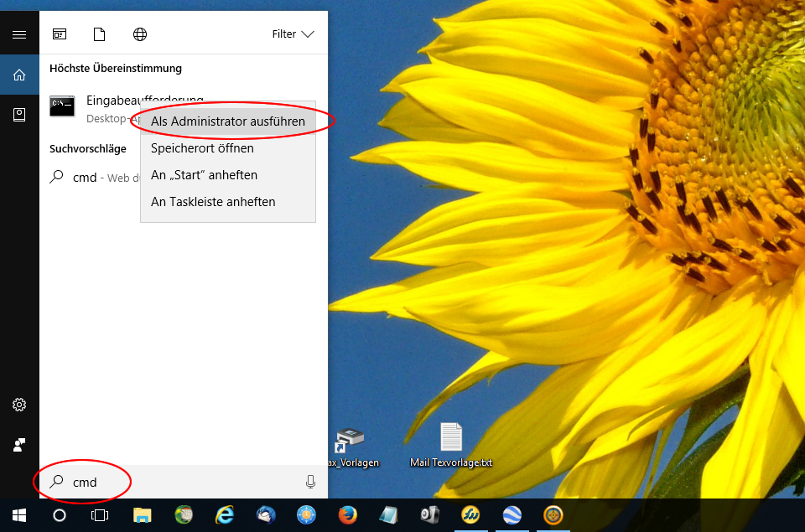805x532 pixels.
Task: Click 'An „Start" anheften' option
Action: (204, 175)
